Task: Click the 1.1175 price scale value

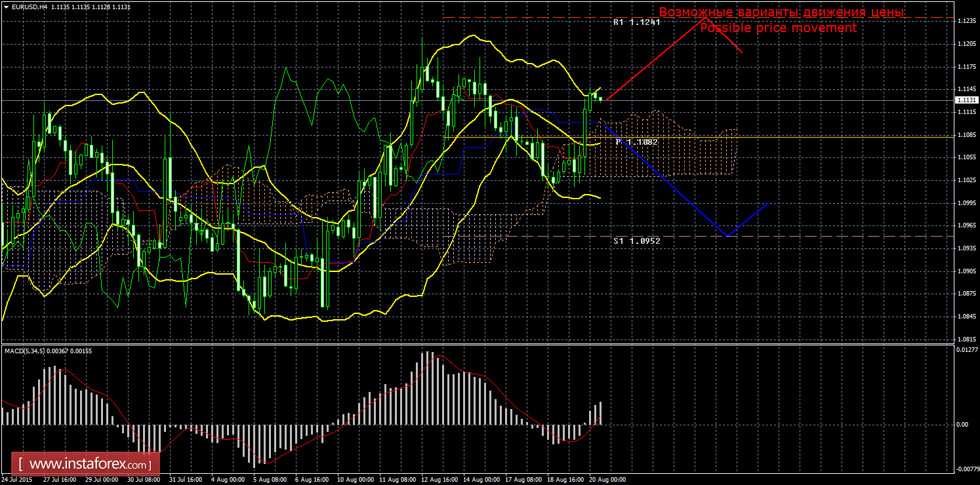Action: pos(966,67)
